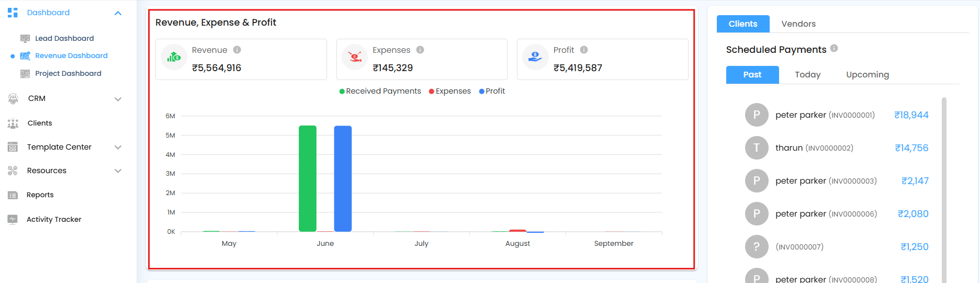This screenshot has height=283, width=980.
Task: Toggle Expenses series in chart legend
Action: (450, 91)
